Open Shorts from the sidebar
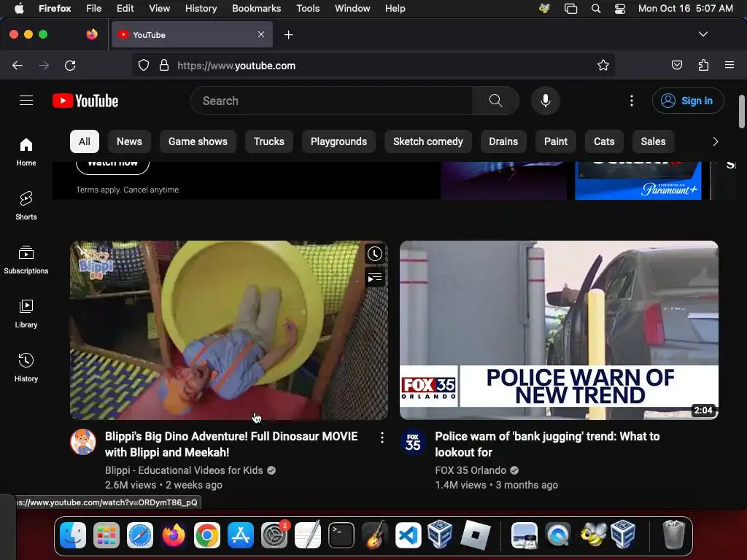The width and height of the screenshot is (747, 560). click(x=26, y=206)
